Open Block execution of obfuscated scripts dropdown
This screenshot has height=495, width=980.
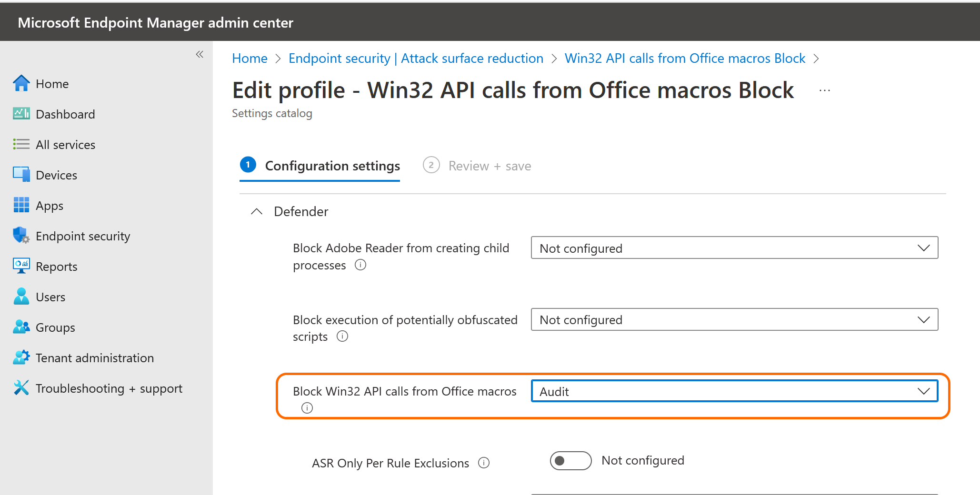(x=734, y=319)
